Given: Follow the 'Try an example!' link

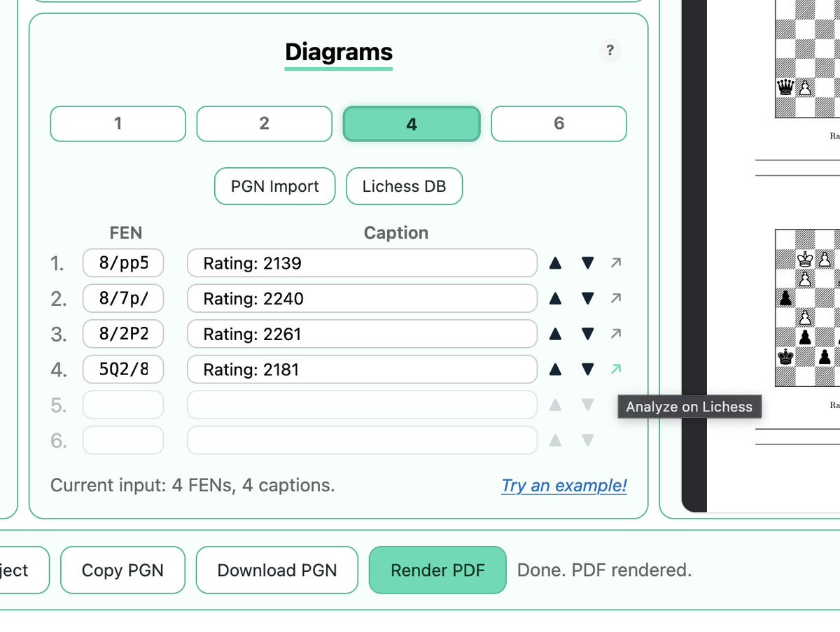Looking at the screenshot, I should click(x=564, y=486).
